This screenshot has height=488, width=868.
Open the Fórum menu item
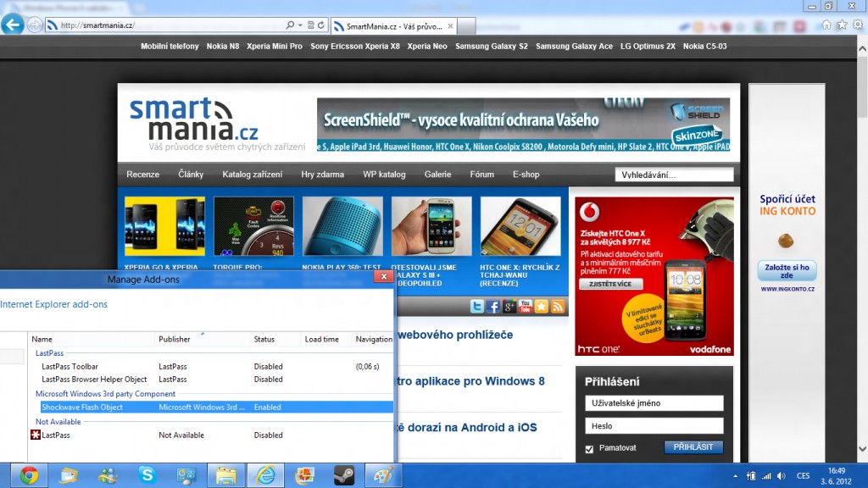(x=481, y=175)
